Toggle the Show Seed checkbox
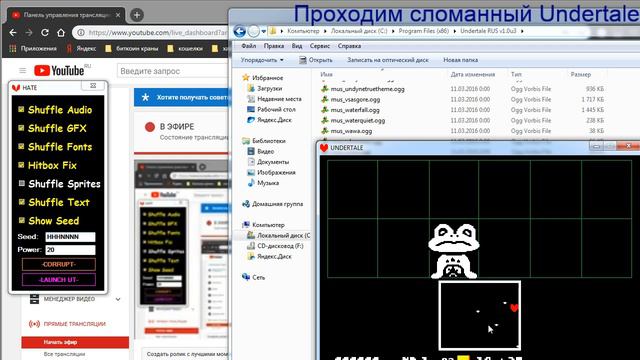The height and width of the screenshot is (360, 640). coord(21,220)
